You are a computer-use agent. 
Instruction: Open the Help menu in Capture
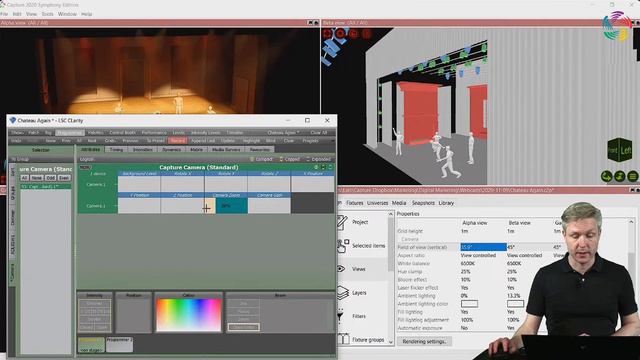click(x=87, y=14)
